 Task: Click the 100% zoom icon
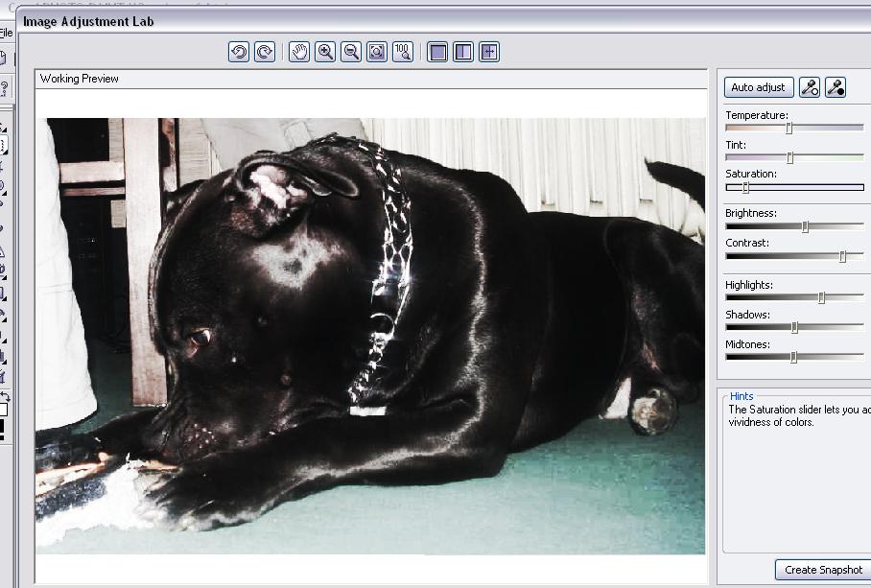(403, 52)
